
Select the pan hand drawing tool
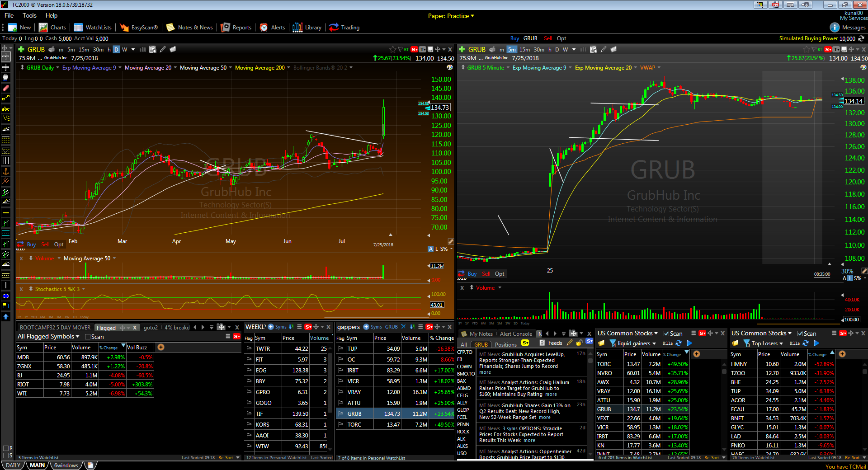[x=6, y=77]
